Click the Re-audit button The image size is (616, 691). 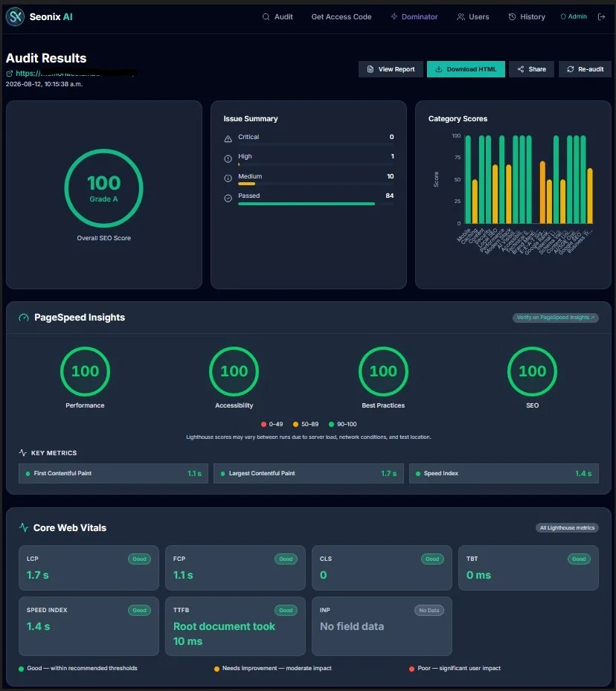(x=585, y=69)
